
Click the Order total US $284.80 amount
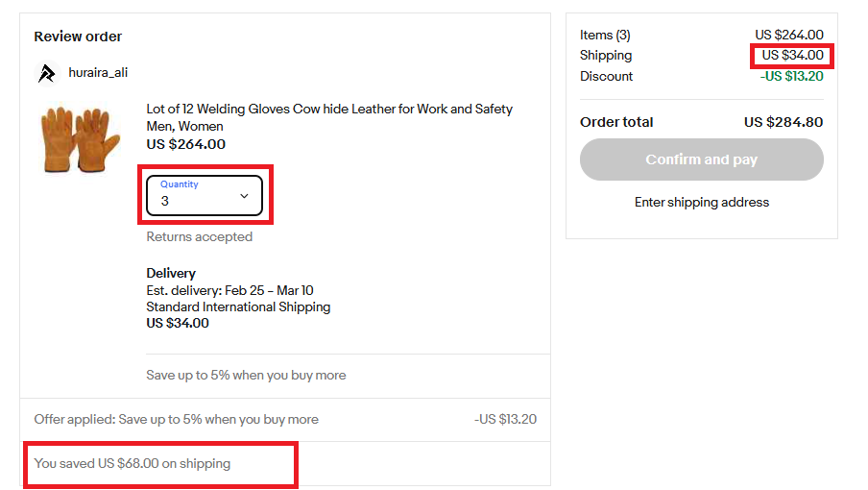(x=784, y=122)
